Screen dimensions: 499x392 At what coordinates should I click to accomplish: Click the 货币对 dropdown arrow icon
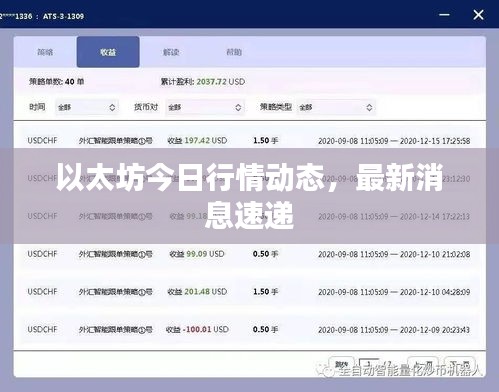point(238,107)
